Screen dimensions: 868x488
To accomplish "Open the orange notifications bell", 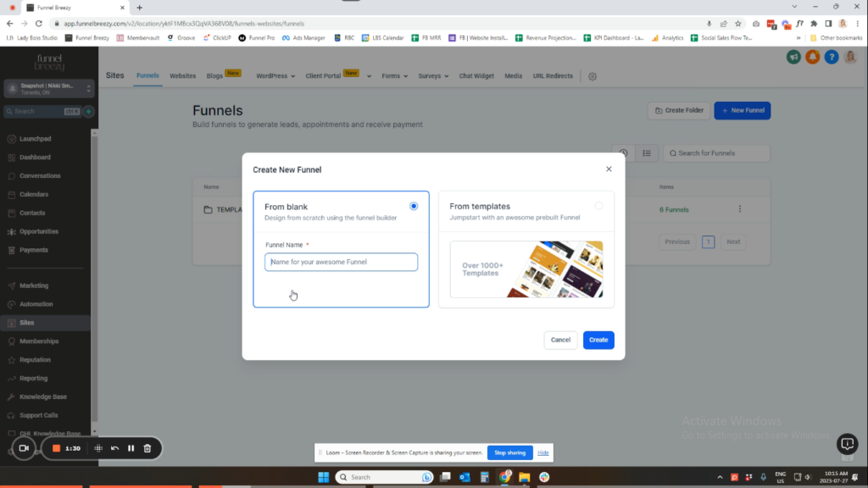I will coord(812,57).
